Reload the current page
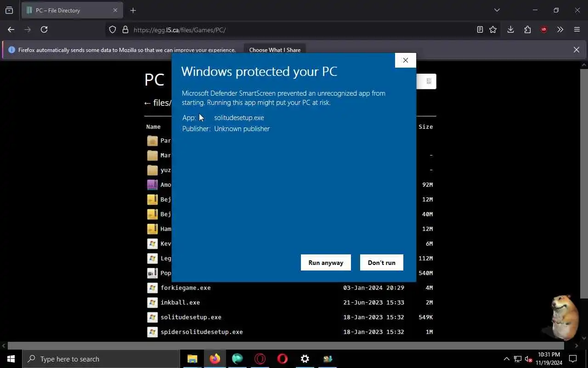 click(44, 29)
